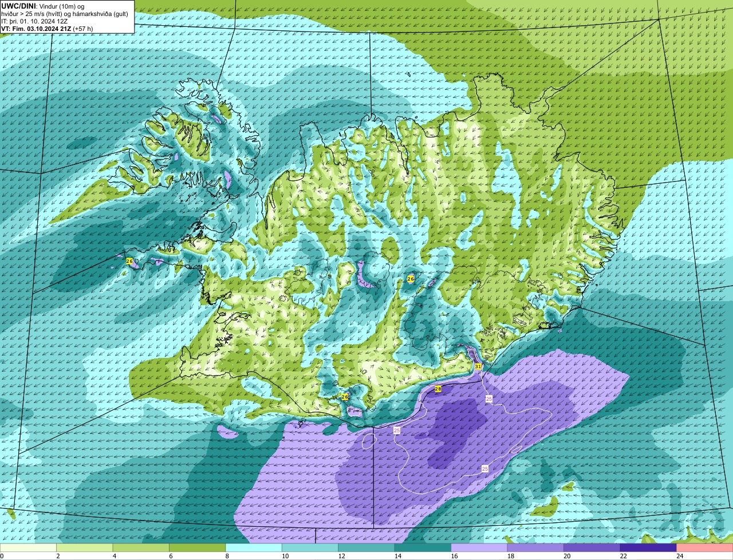Click the yellow 31 peak gust marker
This screenshot has width=733, height=560.
tap(478, 366)
